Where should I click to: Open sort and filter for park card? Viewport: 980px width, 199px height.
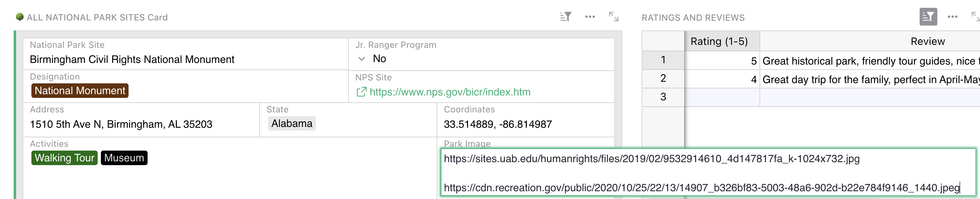click(x=565, y=17)
